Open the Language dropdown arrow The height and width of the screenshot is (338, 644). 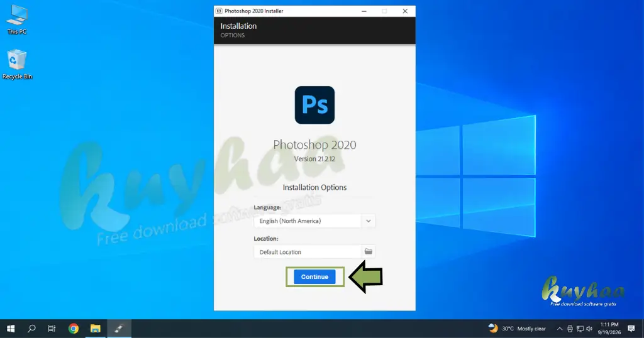(x=369, y=221)
